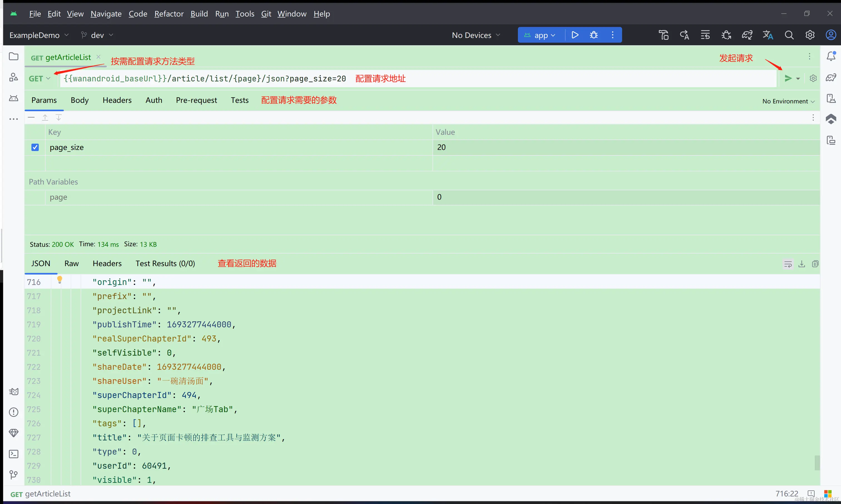The image size is (841, 504).
Task: Uncheck the page_size parameter checkbox
Action: [x=35, y=147]
